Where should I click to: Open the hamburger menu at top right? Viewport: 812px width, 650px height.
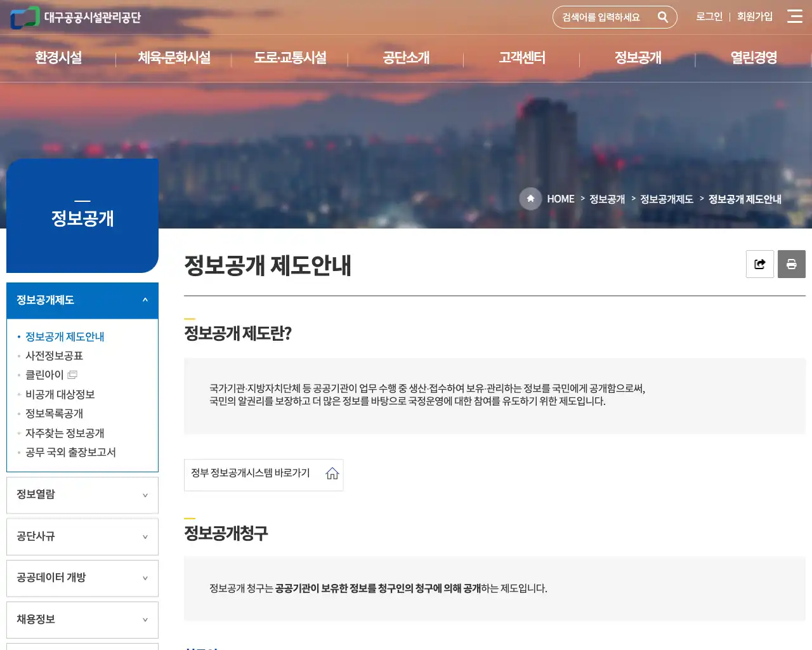coord(795,17)
